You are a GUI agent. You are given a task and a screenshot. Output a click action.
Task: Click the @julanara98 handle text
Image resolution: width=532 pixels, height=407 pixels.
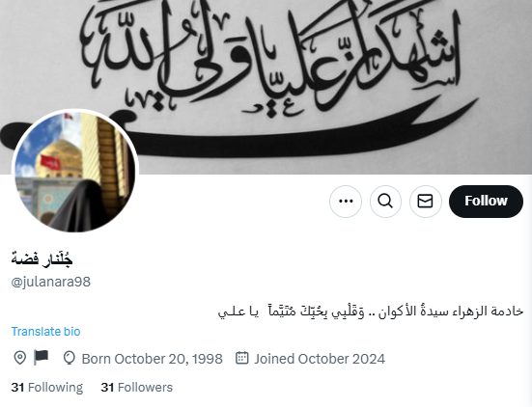51,282
